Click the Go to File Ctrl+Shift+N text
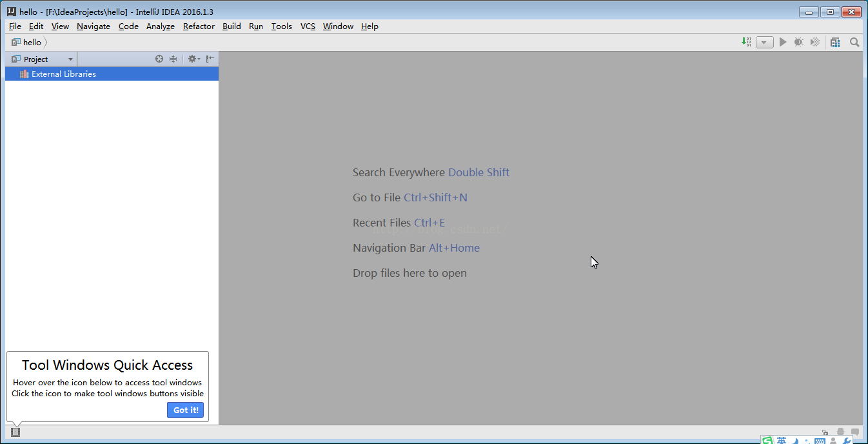 pyautogui.click(x=410, y=197)
